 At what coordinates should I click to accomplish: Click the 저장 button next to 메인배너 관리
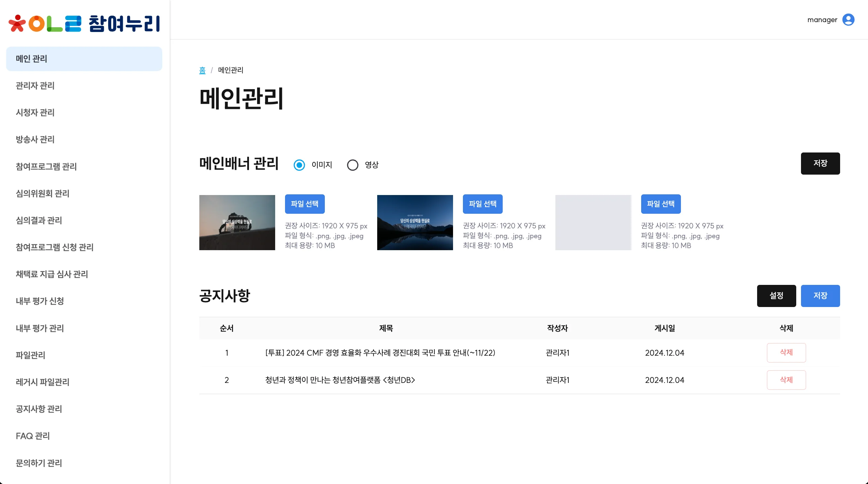click(x=820, y=163)
